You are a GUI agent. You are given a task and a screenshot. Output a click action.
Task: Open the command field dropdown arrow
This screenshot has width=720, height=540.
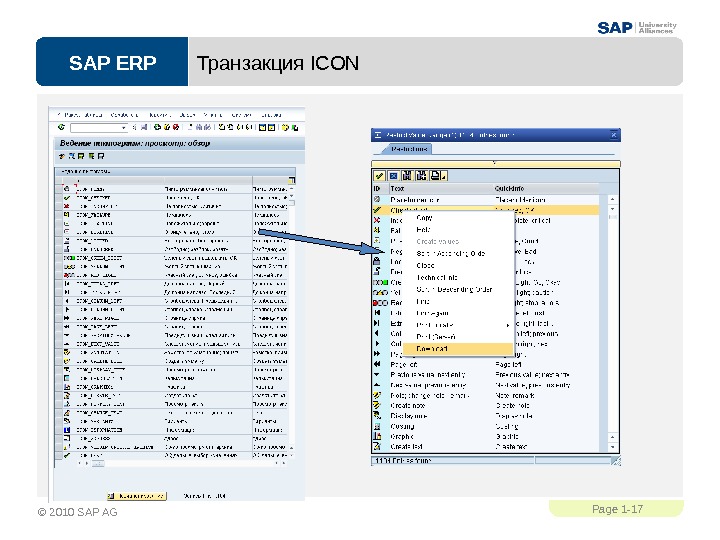[x=124, y=128]
